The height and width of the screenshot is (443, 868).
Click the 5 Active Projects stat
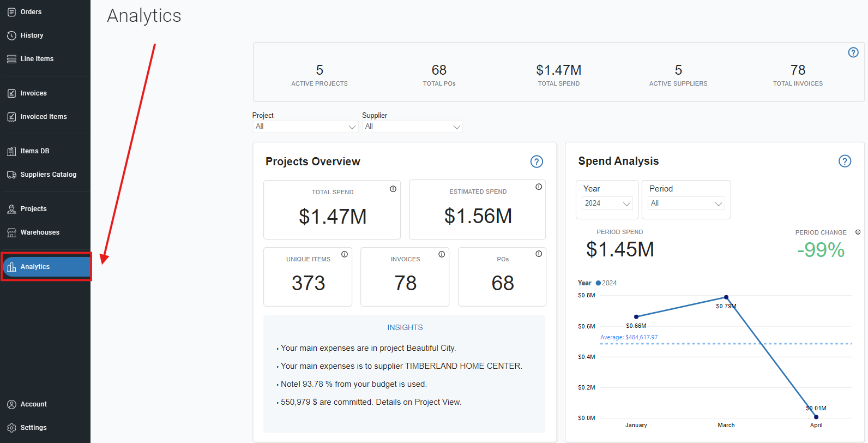click(320, 75)
